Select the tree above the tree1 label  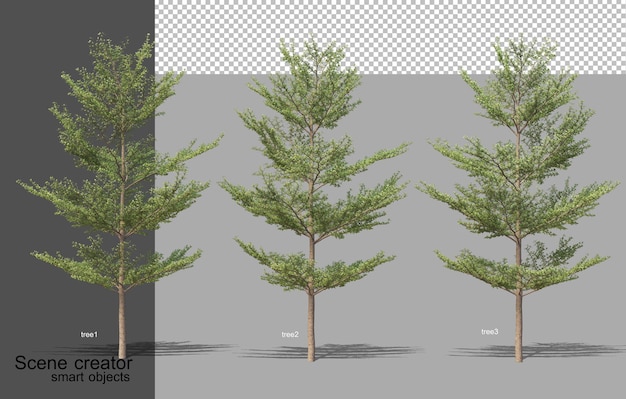pos(120,196)
